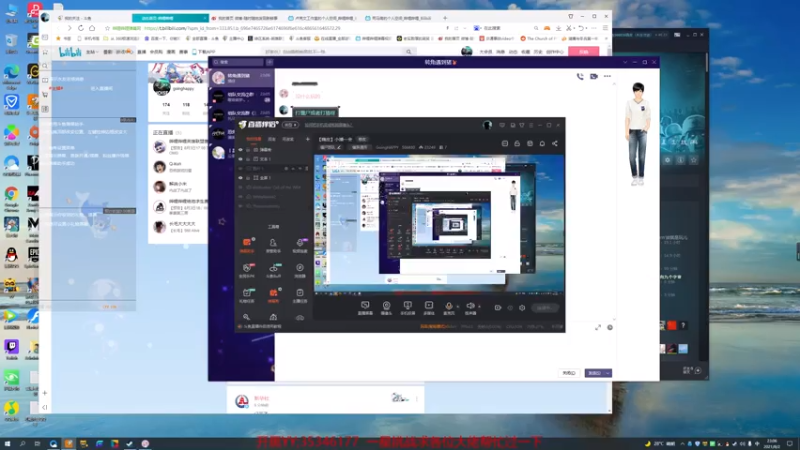Click the cart icon in browser sidebar
The height and width of the screenshot is (450, 800).
click(45, 94)
